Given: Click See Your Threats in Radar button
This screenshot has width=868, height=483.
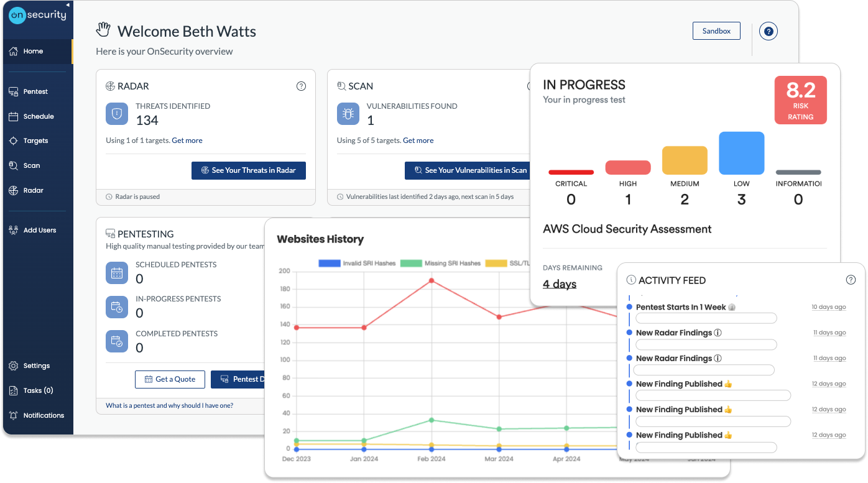Looking at the screenshot, I should tap(249, 170).
